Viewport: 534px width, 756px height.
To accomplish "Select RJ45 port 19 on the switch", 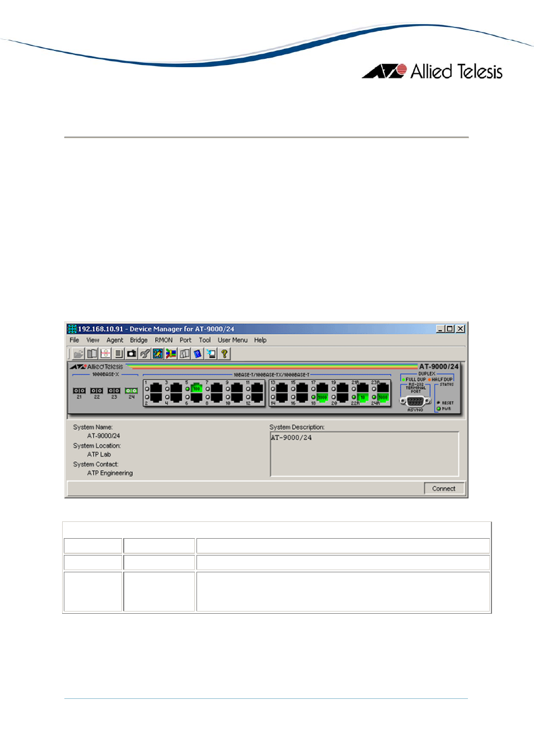I will 343,388.
